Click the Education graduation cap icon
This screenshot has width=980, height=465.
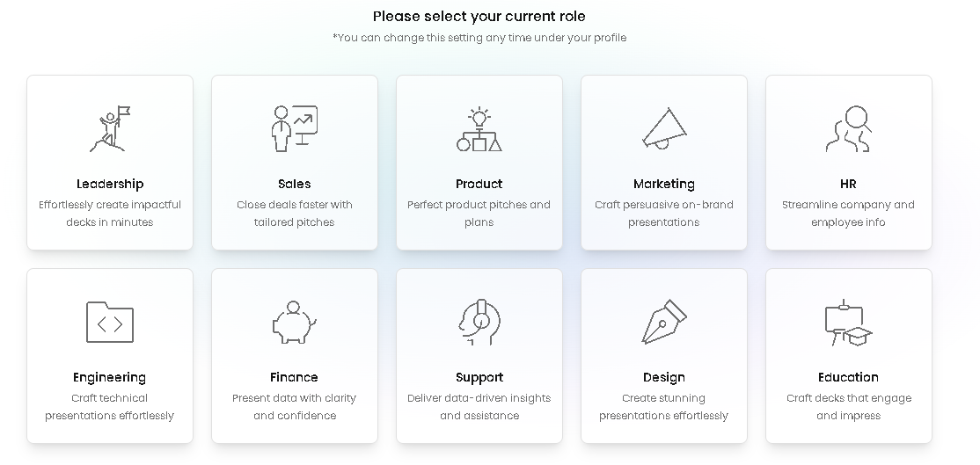[849, 322]
